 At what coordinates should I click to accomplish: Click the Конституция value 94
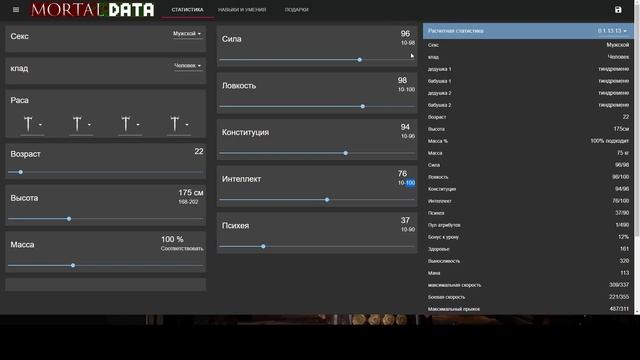[405, 127]
